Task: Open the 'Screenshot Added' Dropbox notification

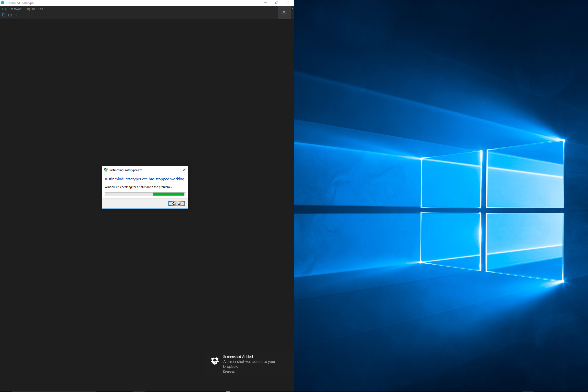Action: [x=250, y=364]
